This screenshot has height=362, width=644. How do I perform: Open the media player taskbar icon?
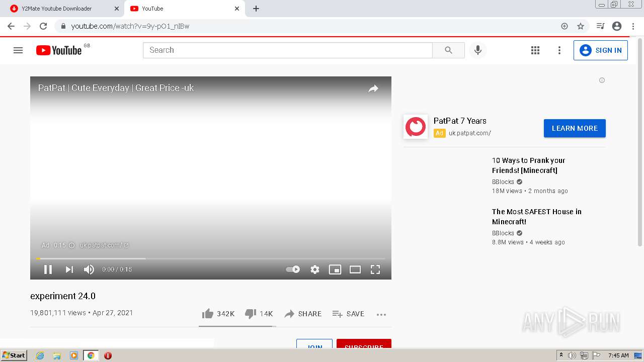pyautogui.click(x=74, y=355)
